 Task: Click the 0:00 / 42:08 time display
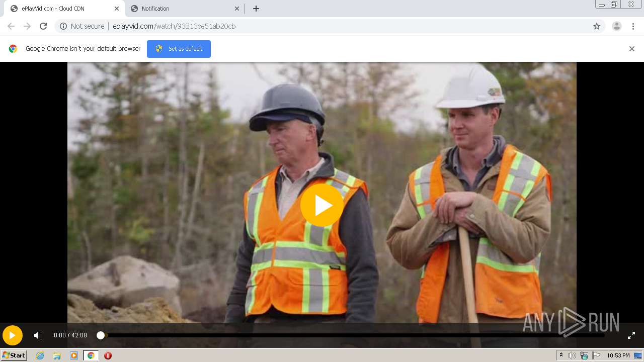70,335
